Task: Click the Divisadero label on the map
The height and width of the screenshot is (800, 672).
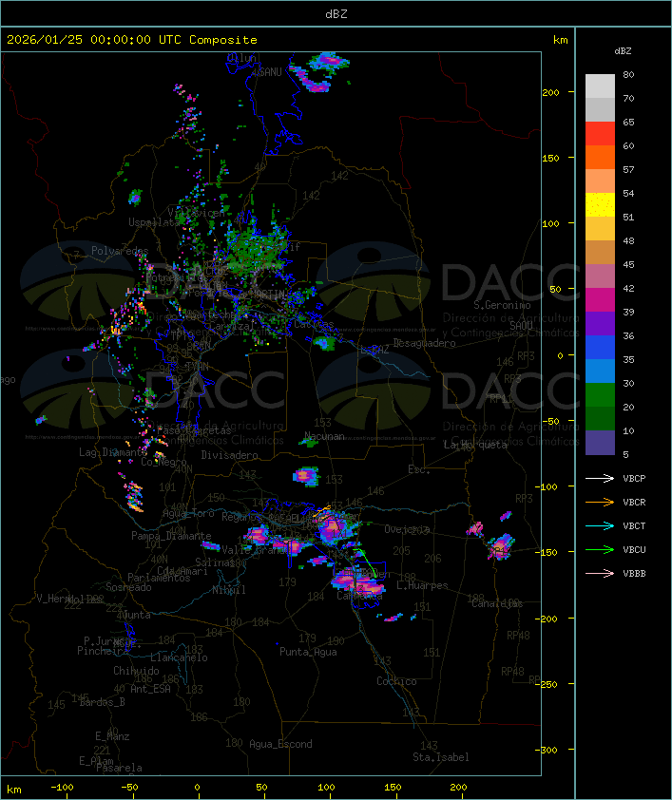Action: 230,455
